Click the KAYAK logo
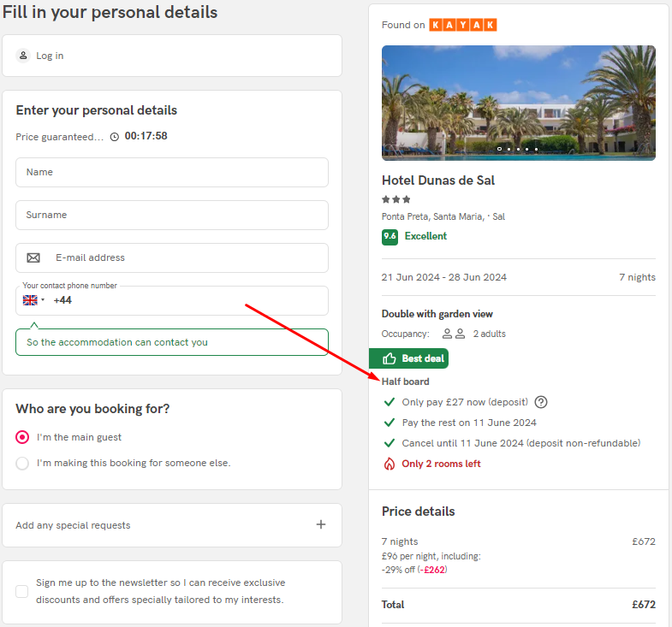The height and width of the screenshot is (627, 672). [463, 25]
